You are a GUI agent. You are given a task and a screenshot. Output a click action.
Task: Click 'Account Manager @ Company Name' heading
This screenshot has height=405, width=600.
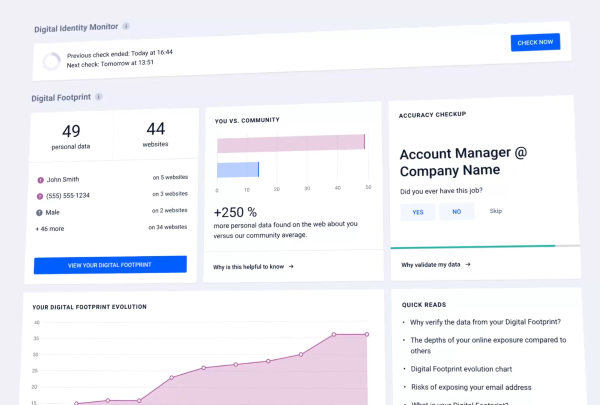(x=463, y=162)
